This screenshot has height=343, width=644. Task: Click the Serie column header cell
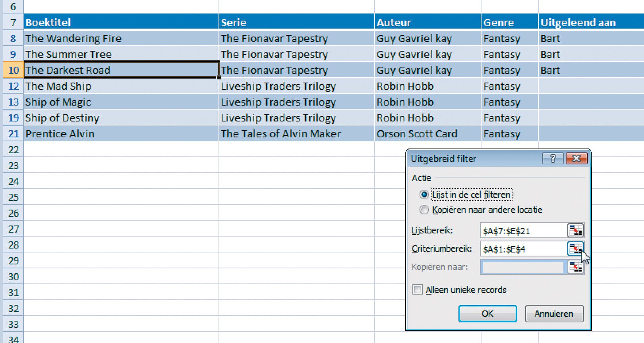(x=296, y=22)
